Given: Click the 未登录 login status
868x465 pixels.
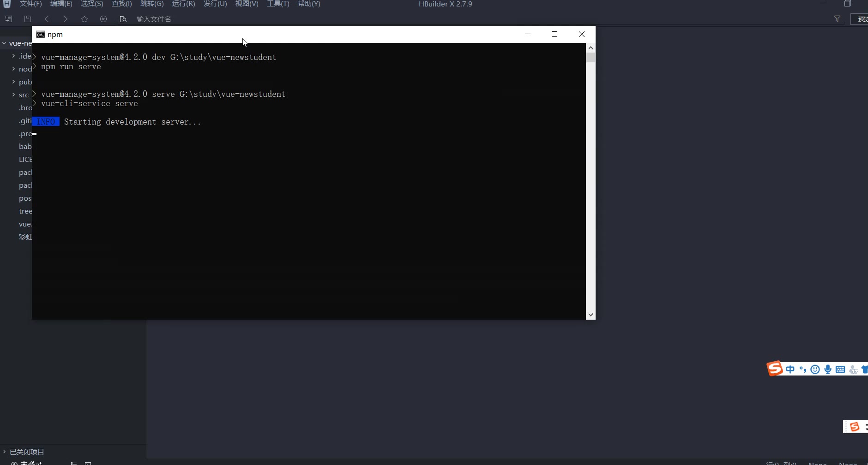Looking at the screenshot, I should click(27, 463).
